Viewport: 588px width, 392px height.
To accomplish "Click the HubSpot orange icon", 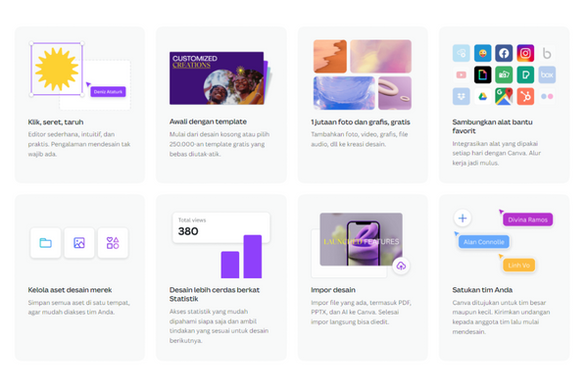I will [x=525, y=96].
